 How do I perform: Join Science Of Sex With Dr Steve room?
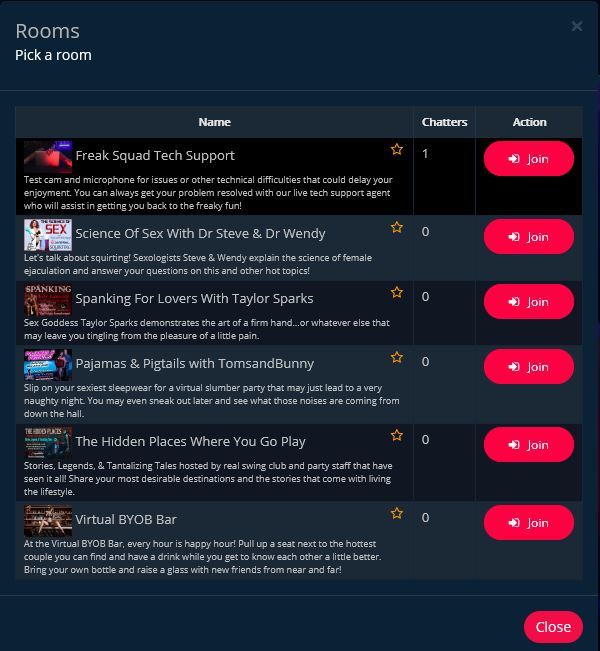click(529, 237)
